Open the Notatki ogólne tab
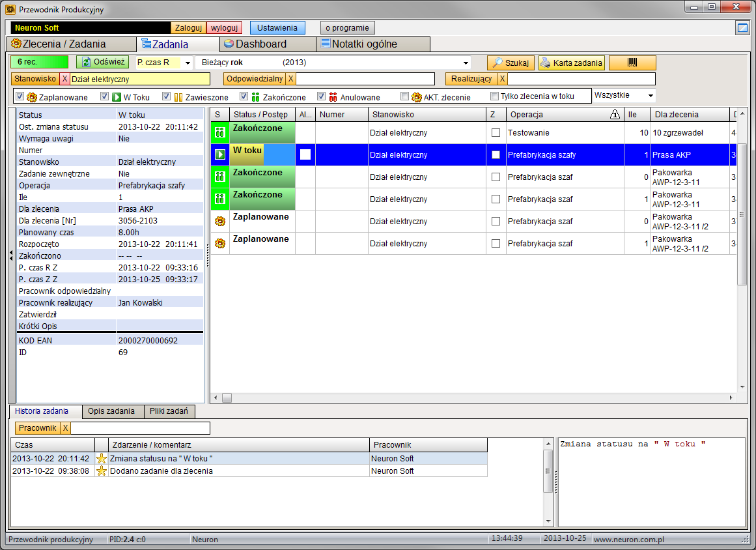The height and width of the screenshot is (550, 756). pyautogui.click(x=373, y=44)
